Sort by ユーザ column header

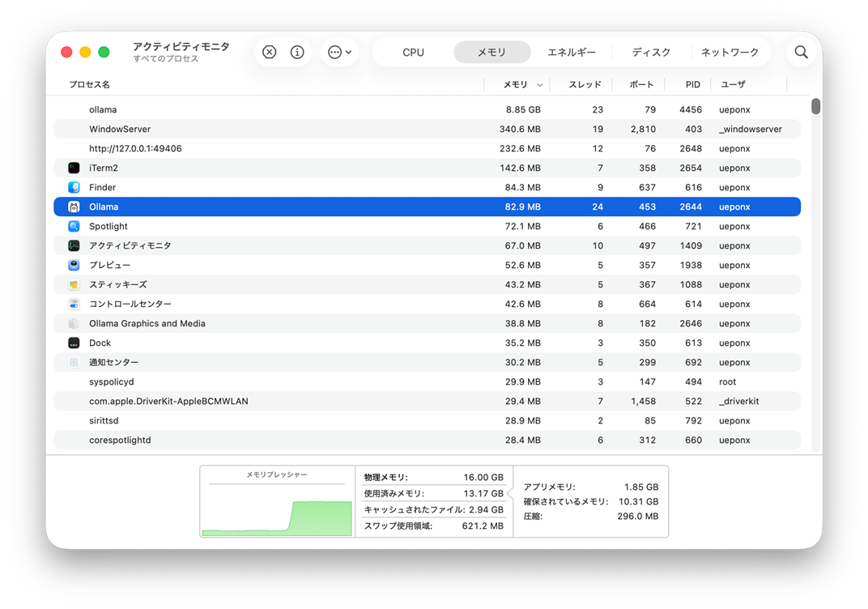click(733, 85)
